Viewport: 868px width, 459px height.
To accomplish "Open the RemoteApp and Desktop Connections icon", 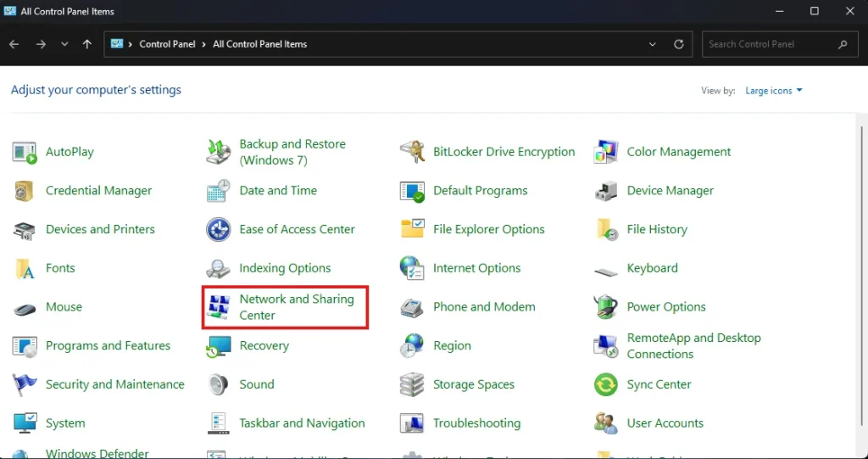I will pos(605,346).
